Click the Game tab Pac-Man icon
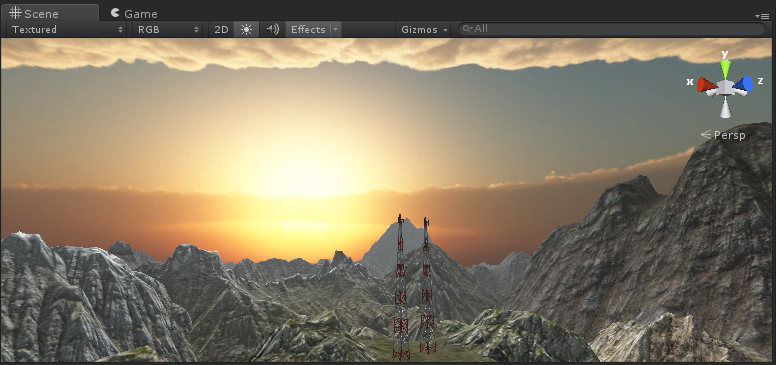The image size is (776, 365). [115, 13]
